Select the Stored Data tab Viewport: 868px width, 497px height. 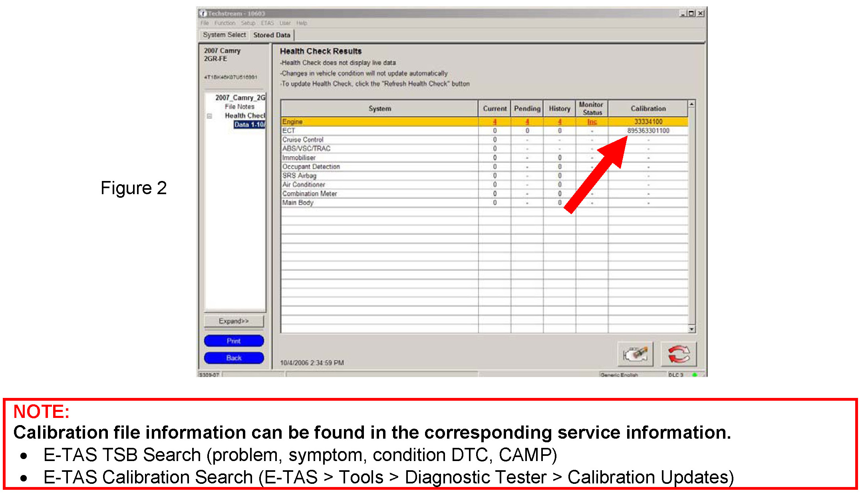272,35
